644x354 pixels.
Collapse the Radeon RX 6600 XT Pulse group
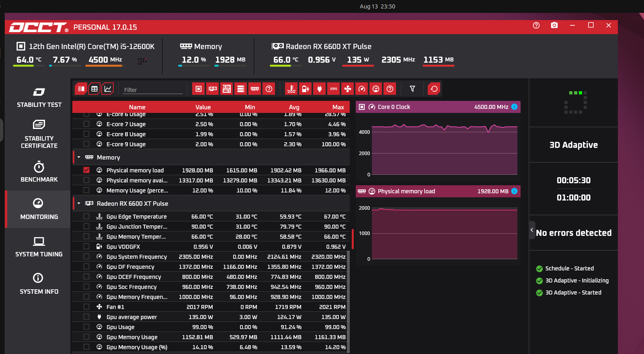click(x=79, y=203)
